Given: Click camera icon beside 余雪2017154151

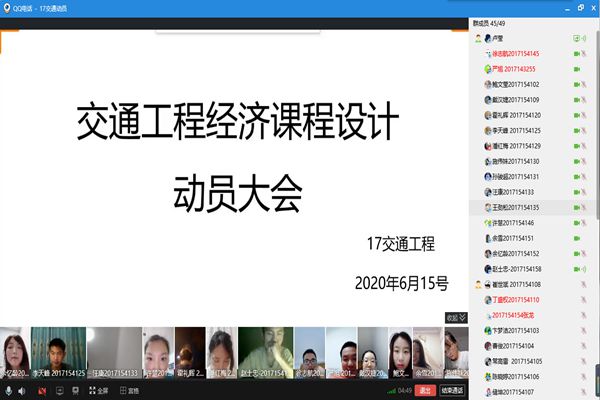Looking at the screenshot, I should click(x=577, y=239).
